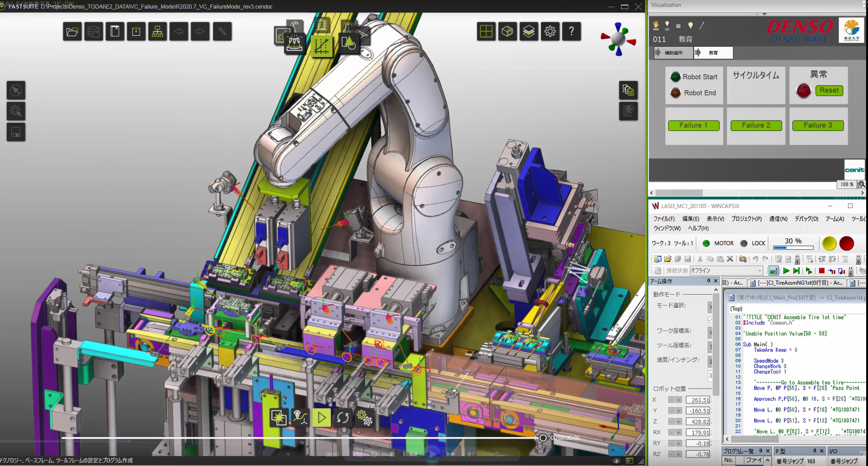Toggle the Robot Start lamp
868x466 pixels.
675,77
